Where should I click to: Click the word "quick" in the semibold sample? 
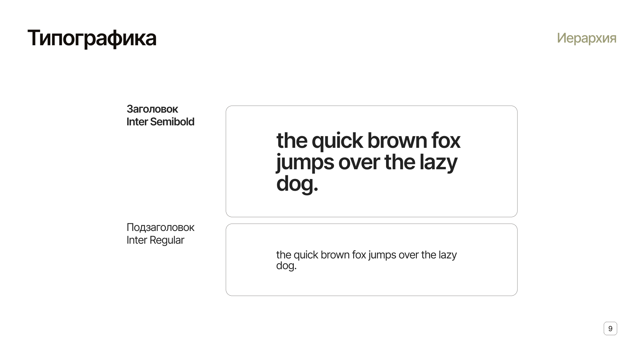pyautogui.click(x=337, y=141)
